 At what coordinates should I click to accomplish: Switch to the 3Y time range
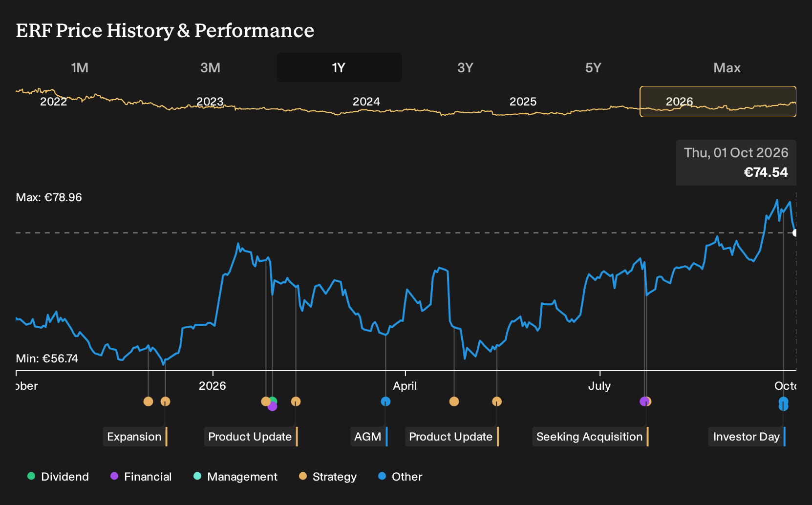tap(465, 67)
